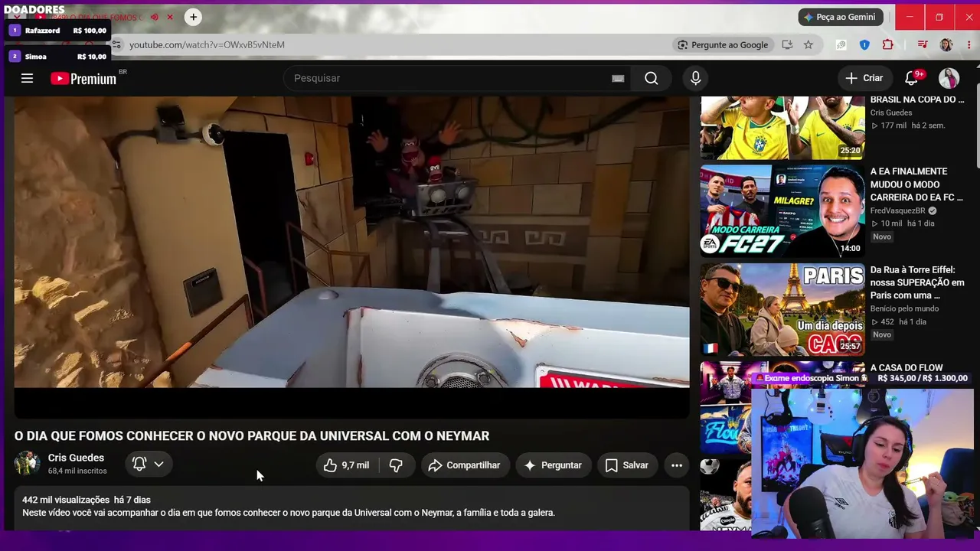This screenshot has width=980, height=551.
Task: Click Pergunte ao Google lens button
Action: (723, 44)
